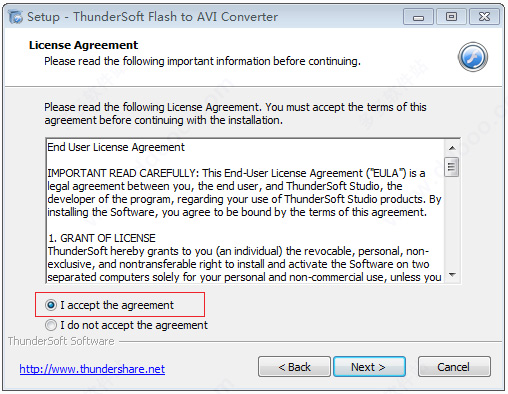Go back with the Back button

[294, 367]
